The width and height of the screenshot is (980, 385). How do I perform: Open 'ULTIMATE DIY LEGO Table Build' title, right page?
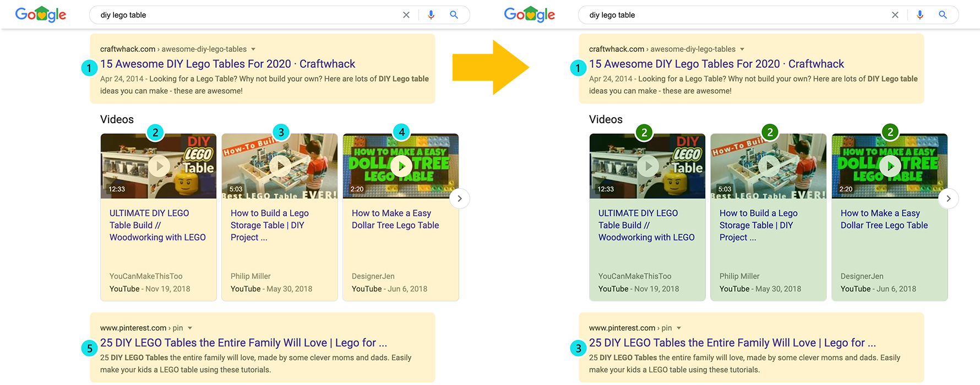click(646, 225)
